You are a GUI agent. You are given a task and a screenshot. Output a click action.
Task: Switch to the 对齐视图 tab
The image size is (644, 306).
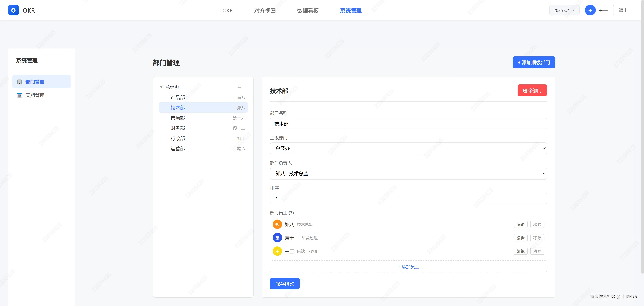(265, 11)
